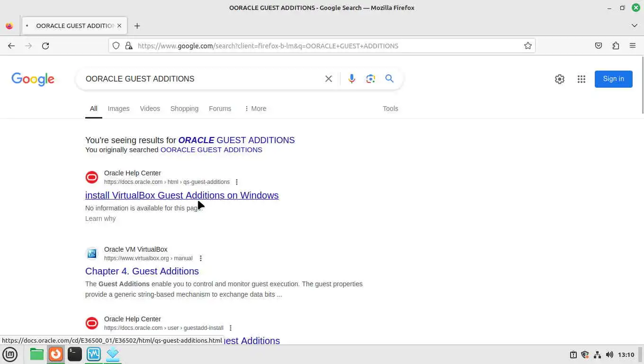This screenshot has width=644, height=364.
Task: Start search by voice microphone
Action: pyautogui.click(x=351, y=79)
